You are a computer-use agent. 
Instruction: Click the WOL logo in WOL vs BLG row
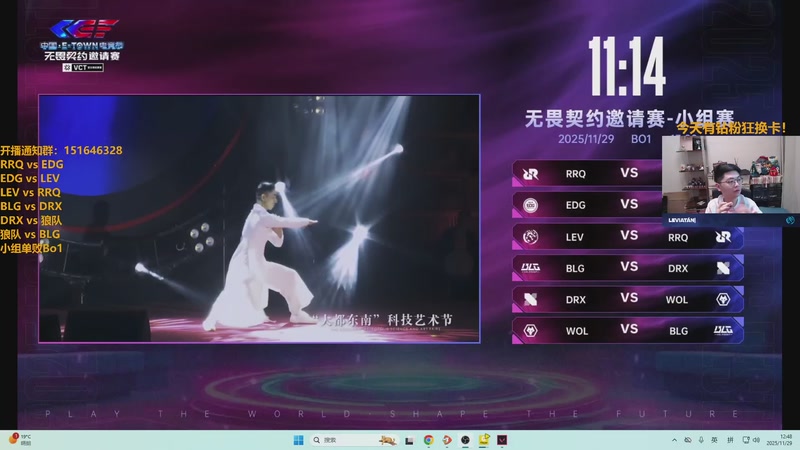tap(531, 331)
